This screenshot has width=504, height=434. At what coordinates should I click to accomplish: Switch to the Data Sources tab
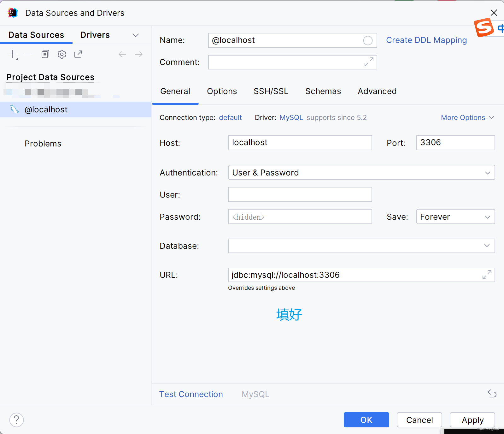click(36, 35)
